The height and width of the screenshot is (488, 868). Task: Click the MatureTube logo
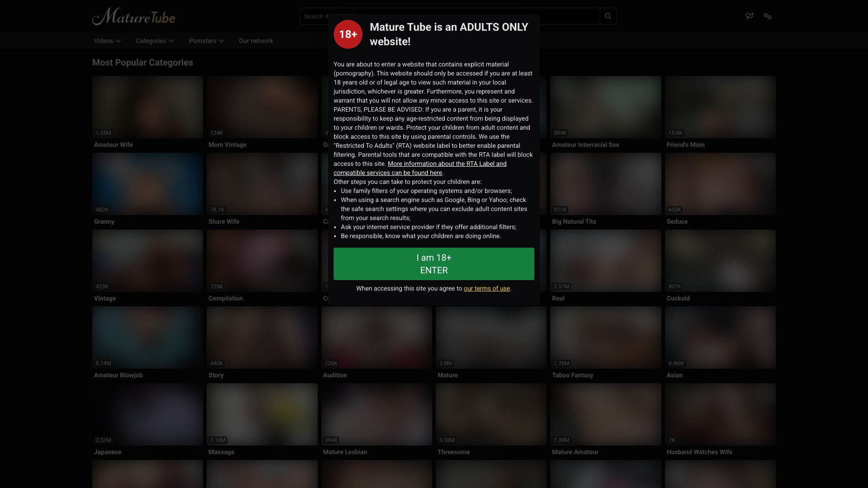point(134,17)
